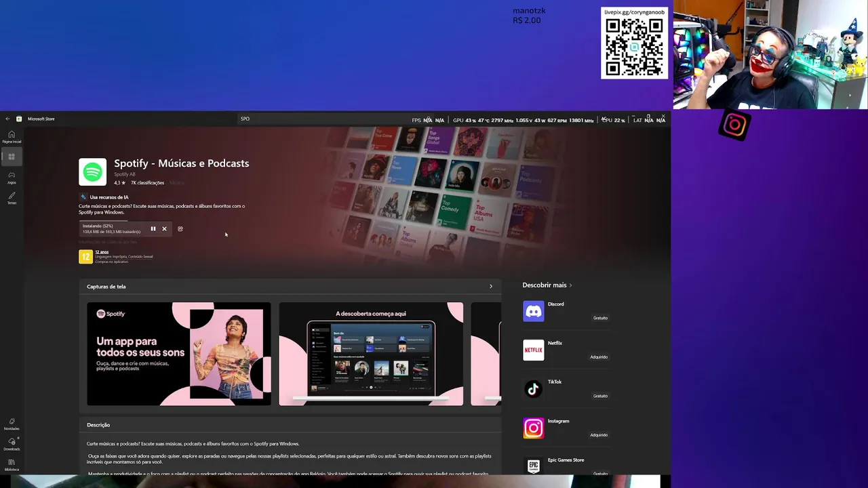Click Gratuito button for TikTok
This screenshot has height=488, width=868.
coord(600,396)
